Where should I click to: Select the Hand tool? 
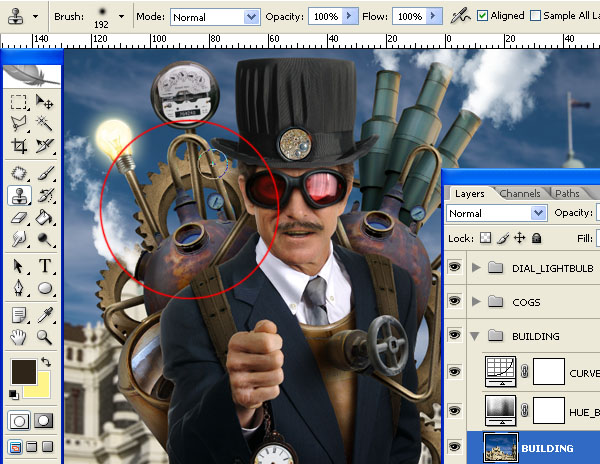pyautogui.click(x=18, y=337)
